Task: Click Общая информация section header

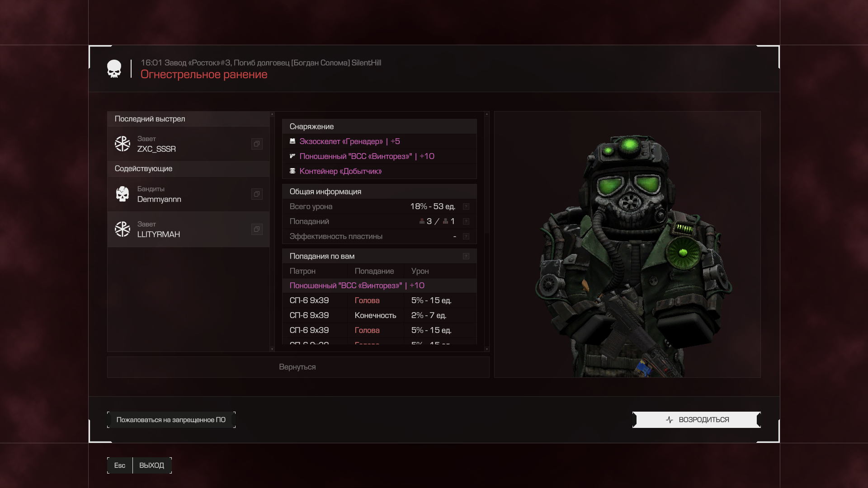Action: (379, 192)
